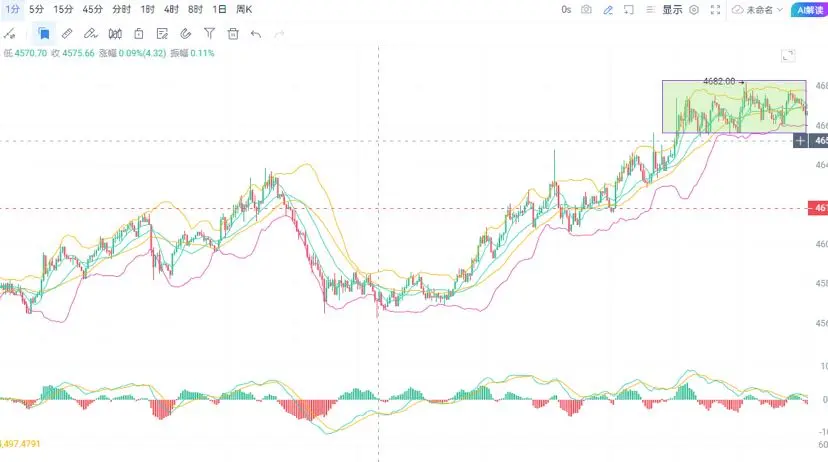Toggle the blue pencil drawing mode
This screenshot has height=462, width=828.
point(608,10)
